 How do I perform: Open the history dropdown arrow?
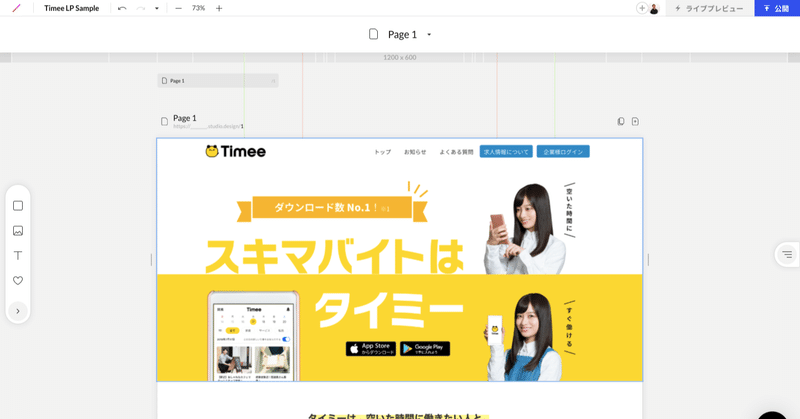[x=157, y=8]
